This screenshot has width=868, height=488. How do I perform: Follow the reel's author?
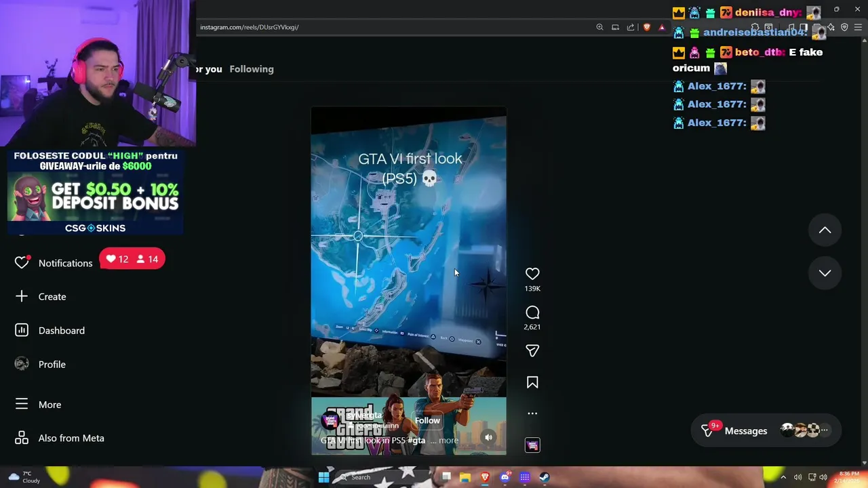pos(427,420)
